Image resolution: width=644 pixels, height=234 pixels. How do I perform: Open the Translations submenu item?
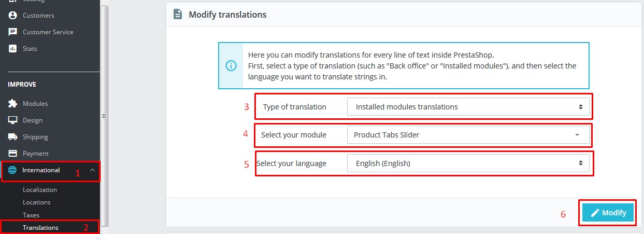[x=40, y=228]
